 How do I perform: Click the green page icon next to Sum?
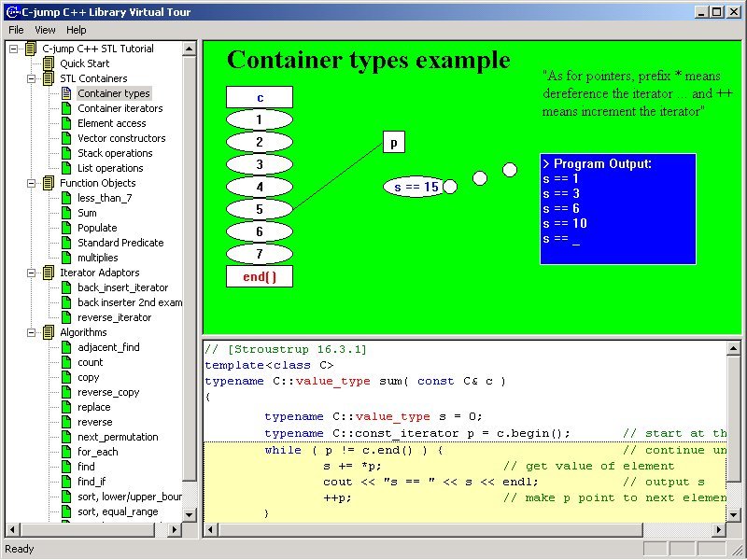coord(66,213)
